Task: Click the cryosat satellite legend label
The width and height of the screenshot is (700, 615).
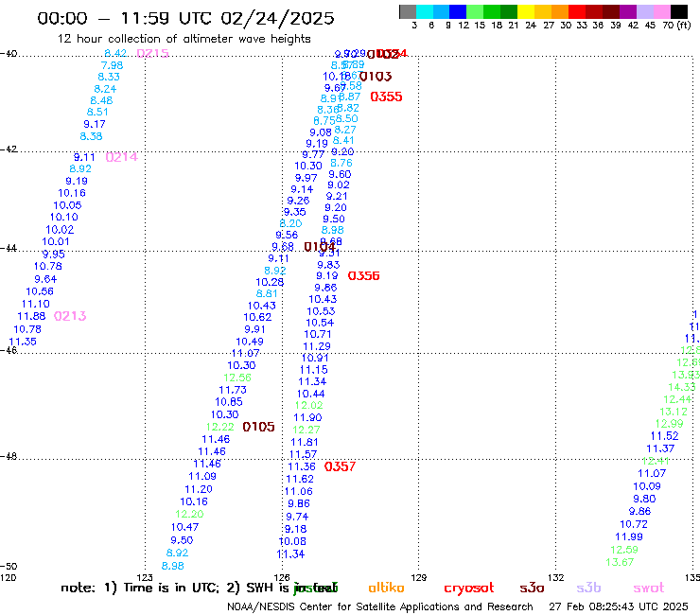Action: (x=469, y=588)
